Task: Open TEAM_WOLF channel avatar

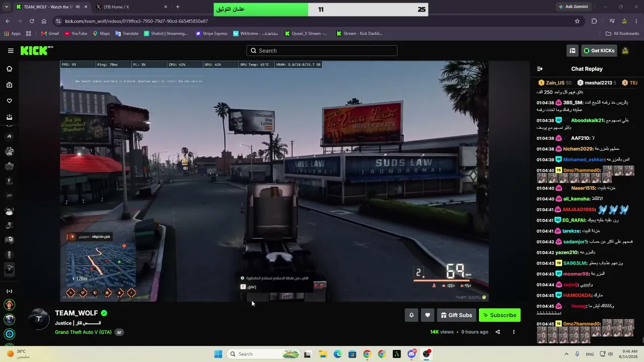Action: pos(39,319)
